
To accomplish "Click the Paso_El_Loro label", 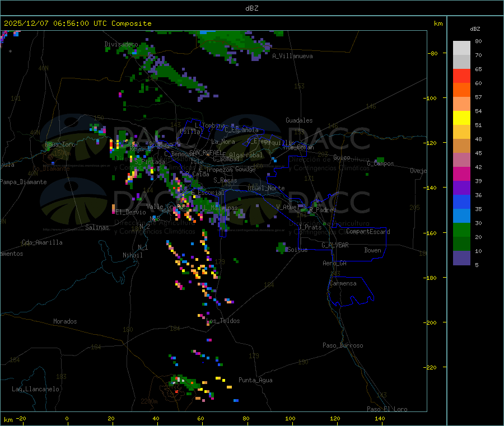I will [x=387, y=409].
